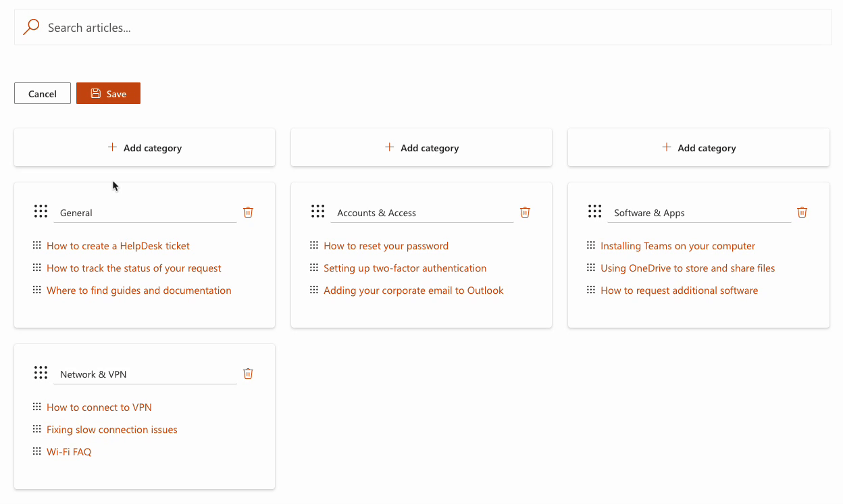Click drag handle beside Accounts & Access
This screenshot has width=843, height=504.
tap(317, 211)
